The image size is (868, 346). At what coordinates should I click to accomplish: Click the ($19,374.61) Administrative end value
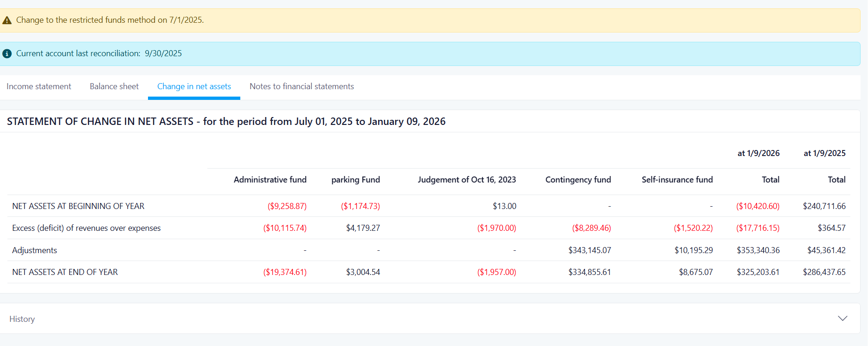pyautogui.click(x=285, y=272)
